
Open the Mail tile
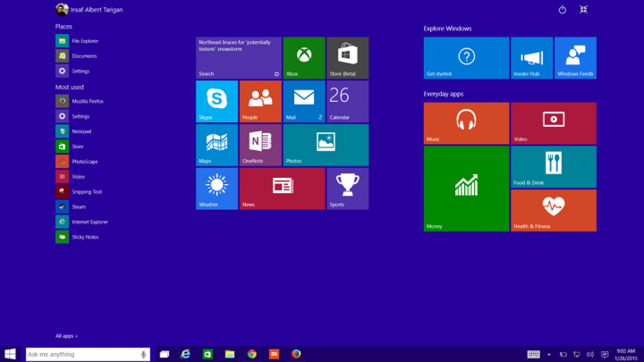[304, 101]
